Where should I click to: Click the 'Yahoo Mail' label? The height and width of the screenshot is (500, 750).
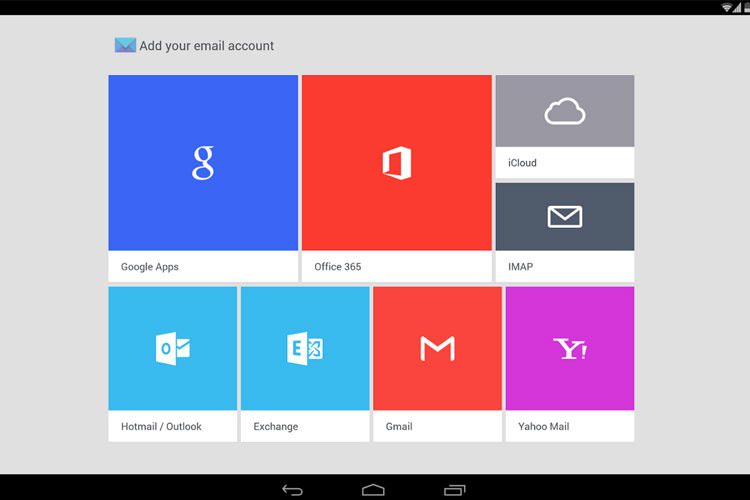tap(543, 427)
